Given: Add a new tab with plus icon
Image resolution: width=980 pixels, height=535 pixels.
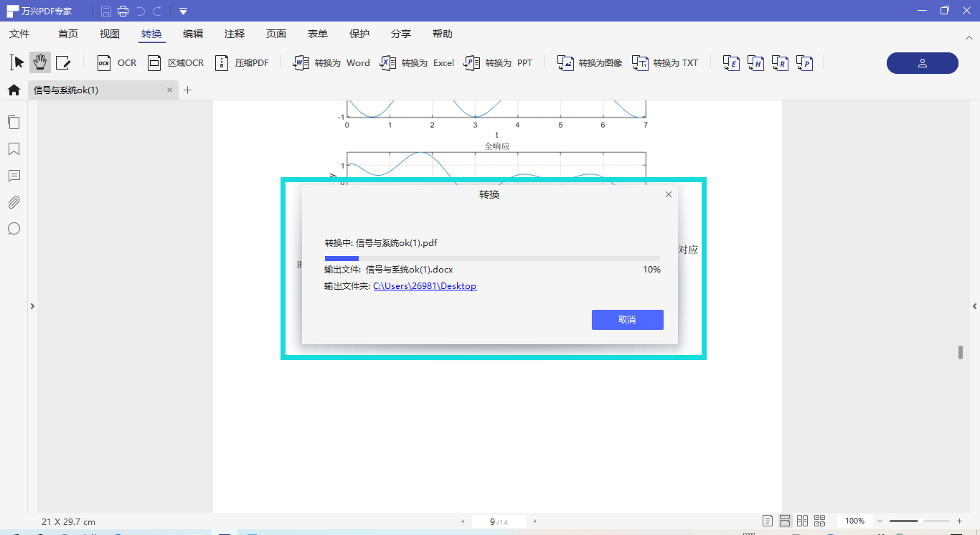Looking at the screenshot, I should 188,90.
